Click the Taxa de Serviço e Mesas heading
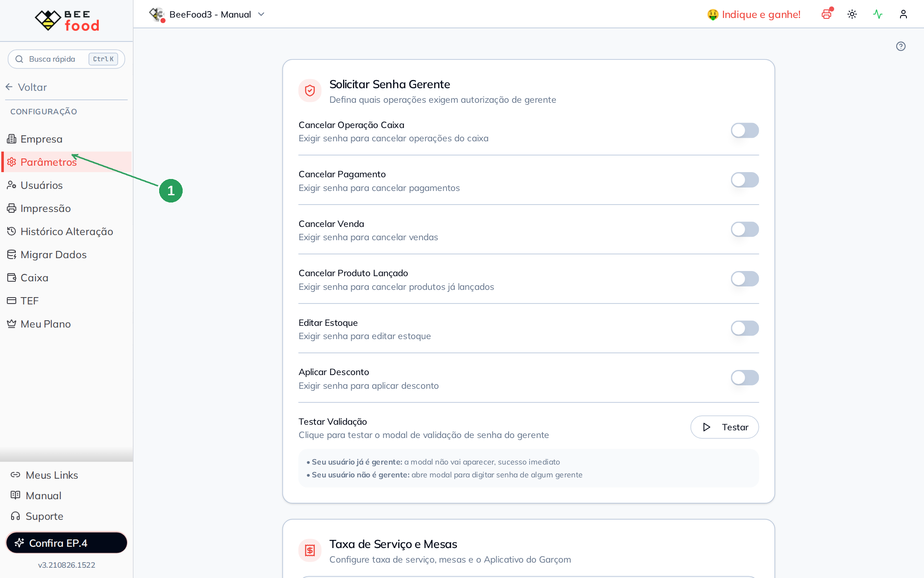The width and height of the screenshot is (924, 578). tap(393, 544)
